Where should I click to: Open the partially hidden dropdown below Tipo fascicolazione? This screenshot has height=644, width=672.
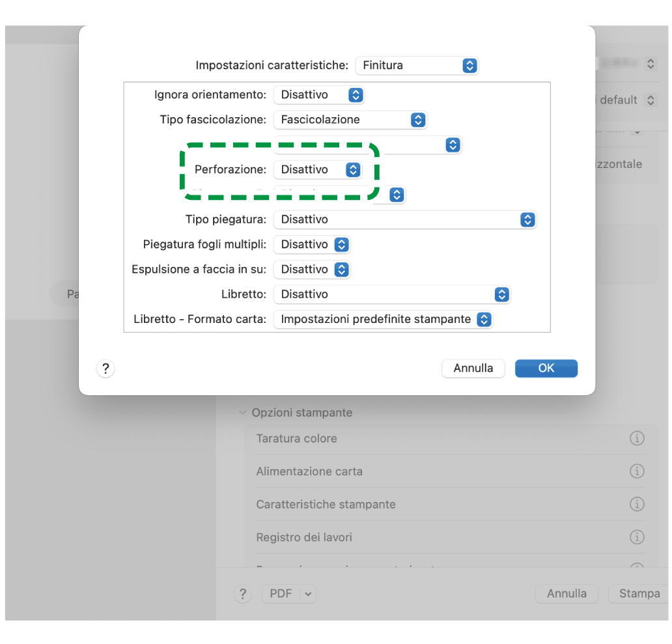coord(453,145)
